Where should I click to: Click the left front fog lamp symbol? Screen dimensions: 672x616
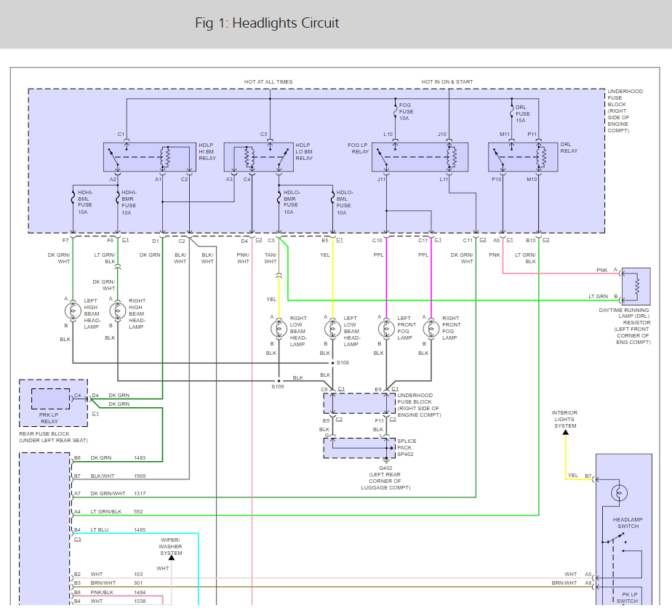pos(387,329)
